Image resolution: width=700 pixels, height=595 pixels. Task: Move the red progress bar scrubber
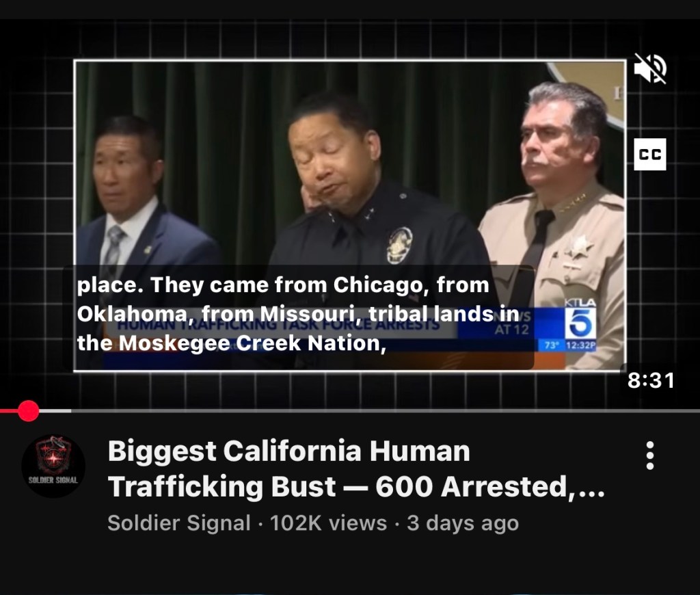click(x=29, y=410)
